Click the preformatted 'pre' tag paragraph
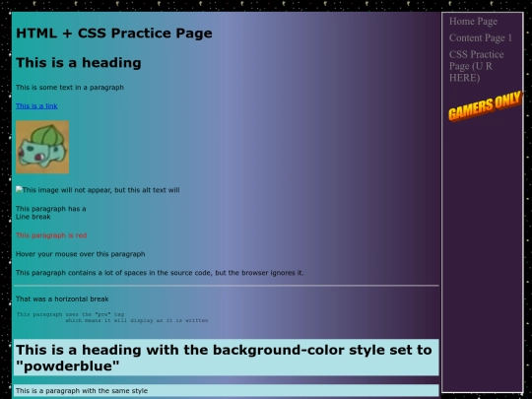The image size is (532, 399). coord(112,317)
